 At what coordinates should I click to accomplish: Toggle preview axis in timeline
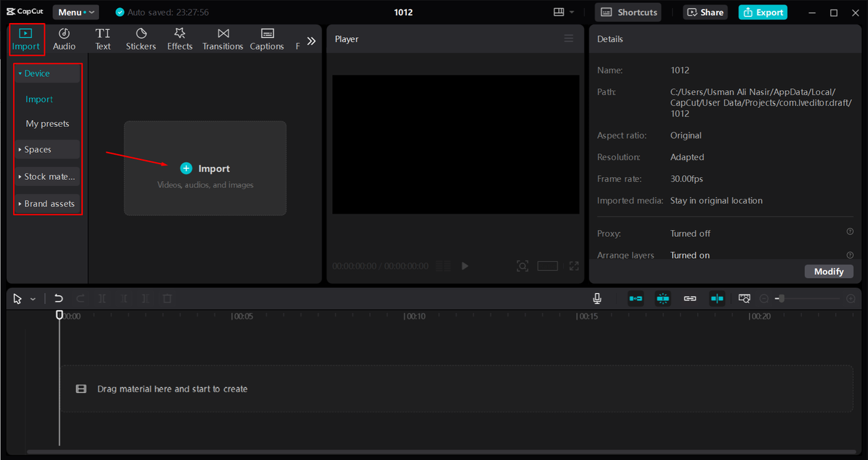717,299
